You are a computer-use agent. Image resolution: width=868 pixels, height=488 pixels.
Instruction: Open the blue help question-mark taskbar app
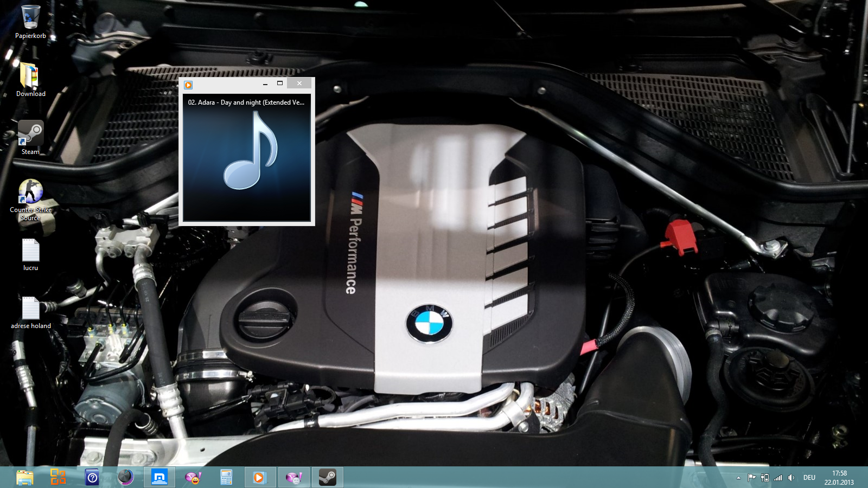(x=92, y=477)
